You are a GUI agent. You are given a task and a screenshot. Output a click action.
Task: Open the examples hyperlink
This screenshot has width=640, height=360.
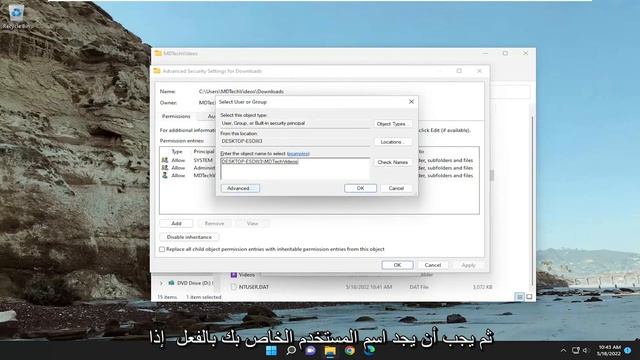298,153
